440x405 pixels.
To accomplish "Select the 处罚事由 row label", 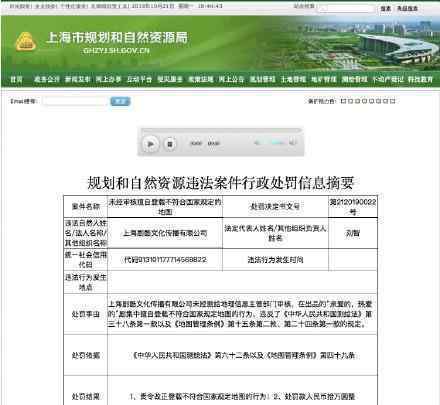I will pos(86,314).
